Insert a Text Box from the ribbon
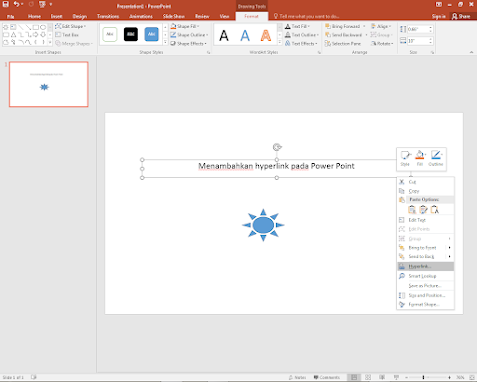Viewport: 477px width, 382px height. pyautogui.click(x=67, y=35)
